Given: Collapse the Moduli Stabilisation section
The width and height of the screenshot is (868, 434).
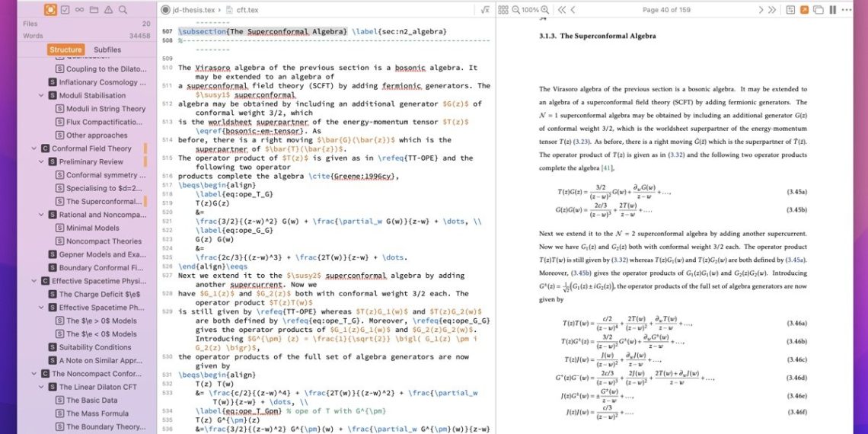Looking at the screenshot, I should tap(41, 95).
